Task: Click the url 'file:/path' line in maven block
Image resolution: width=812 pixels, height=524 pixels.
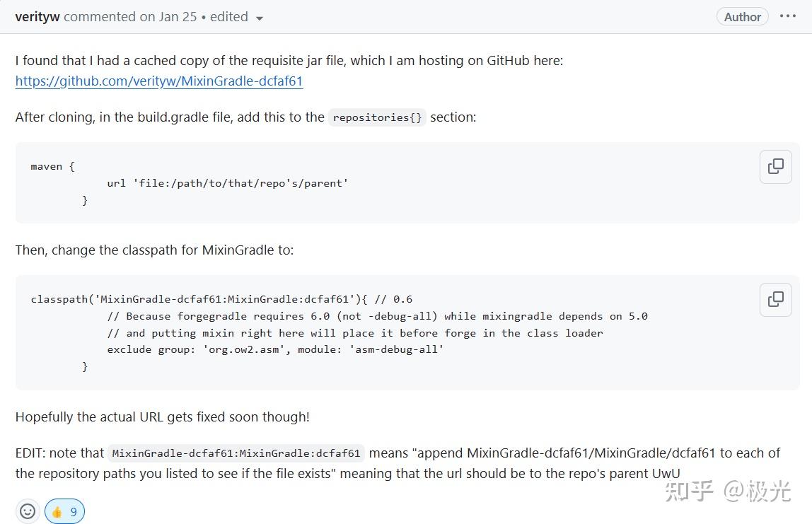Action: coord(227,183)
